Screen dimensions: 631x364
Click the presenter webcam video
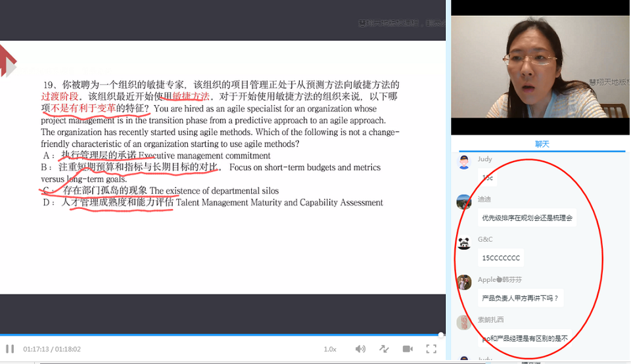[540, 66]
